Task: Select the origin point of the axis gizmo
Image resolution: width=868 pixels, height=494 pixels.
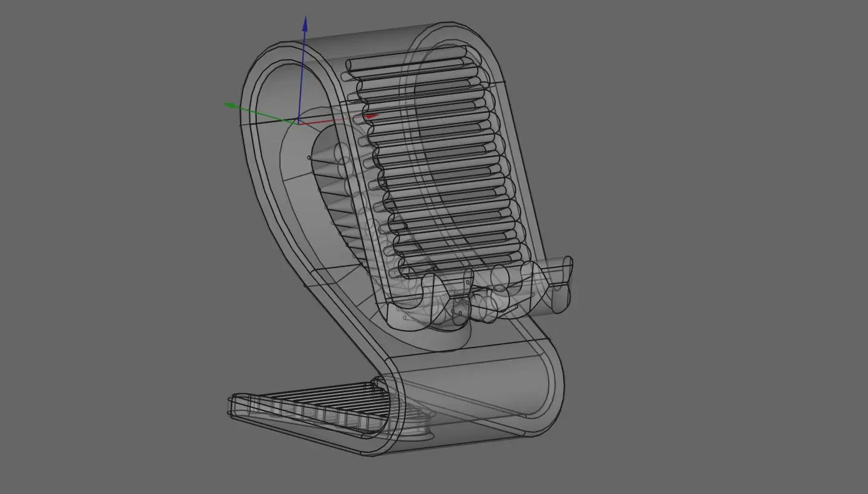Action: pyautogui.click(x=299, y=122)
